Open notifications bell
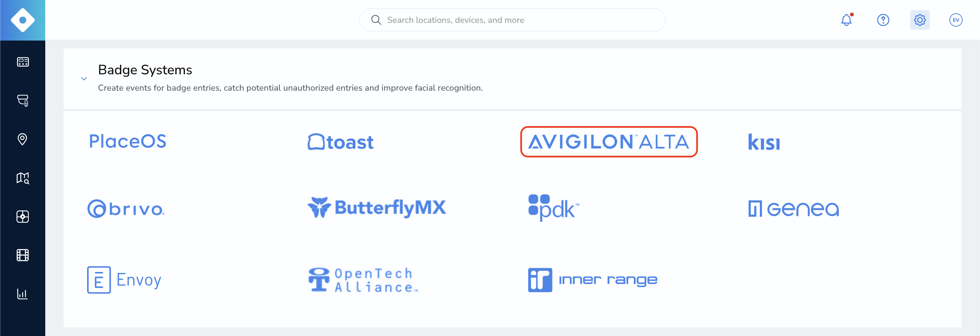 click(847, 20)
